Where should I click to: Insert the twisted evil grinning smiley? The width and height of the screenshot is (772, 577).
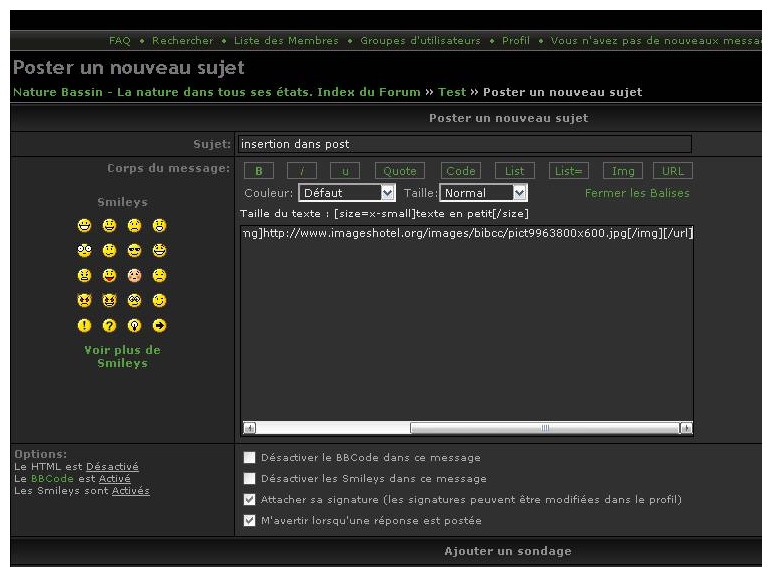click(x=109, y=300)
